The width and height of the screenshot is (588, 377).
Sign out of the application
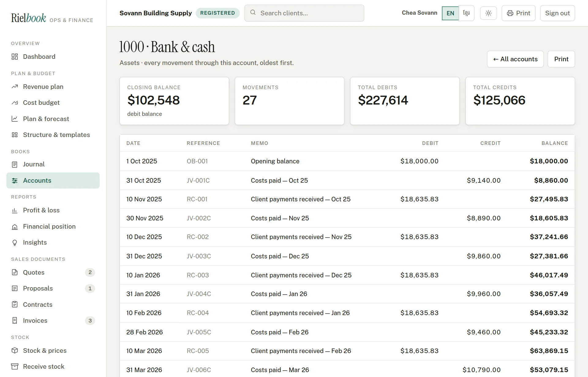[557, 13]
